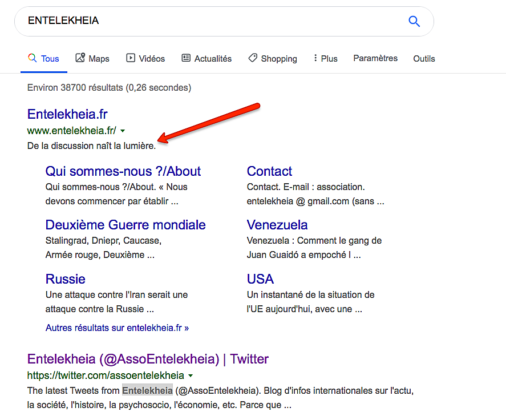Viewport: 506px width, 420px height.
Task: Open the Actualités tab
Action: [x=207, y=58]
